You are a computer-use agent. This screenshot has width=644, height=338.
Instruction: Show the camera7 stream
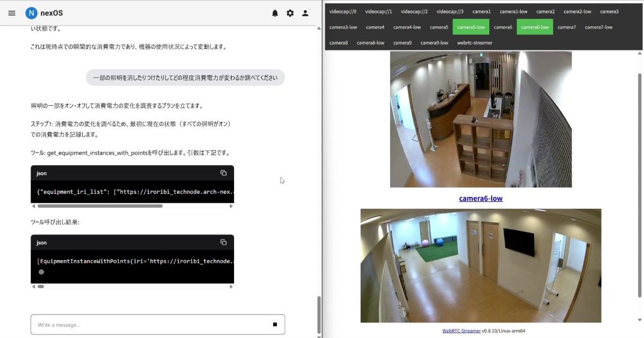(x=567, y=27)
